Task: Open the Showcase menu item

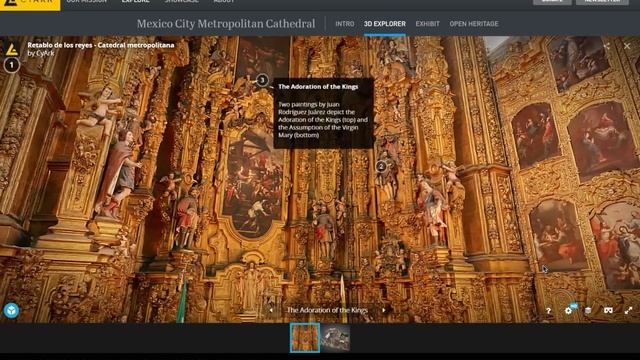Action: (182, 2)
